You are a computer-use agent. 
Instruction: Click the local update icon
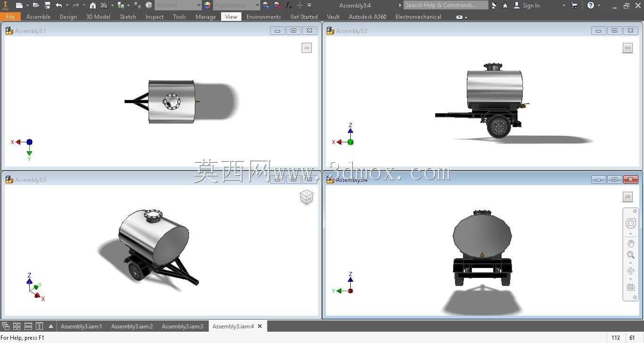click(104, 5)
